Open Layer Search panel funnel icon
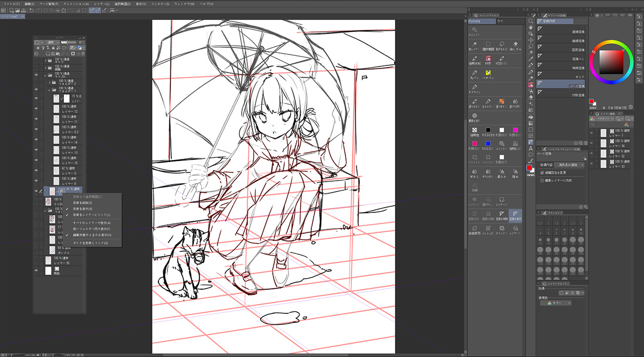The image size is (644, 357). point(597,113)
